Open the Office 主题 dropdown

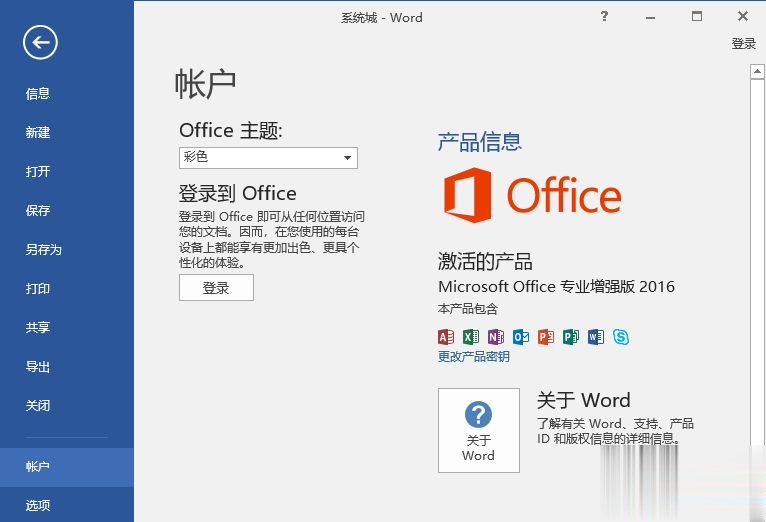pyautogui.click(x=268, y=158)
